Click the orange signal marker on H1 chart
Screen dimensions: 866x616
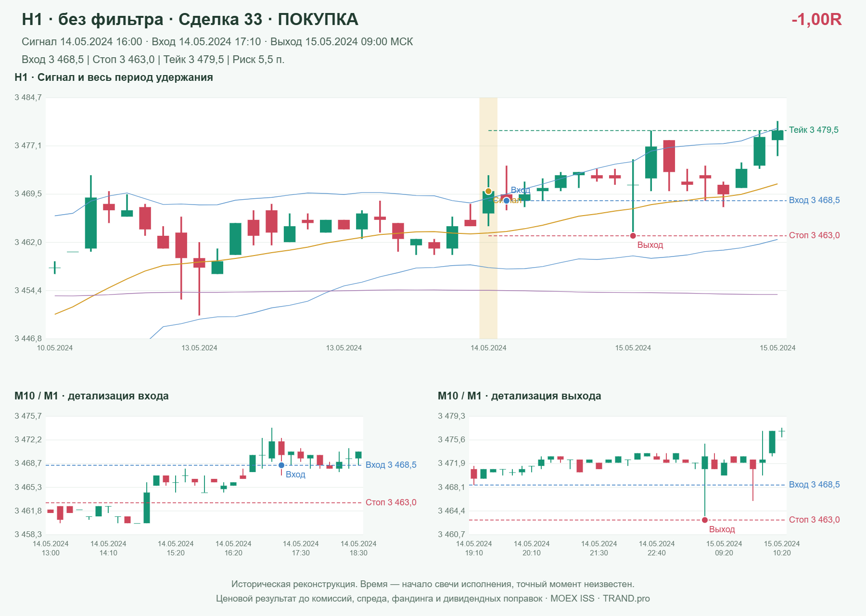pos(488,192)
